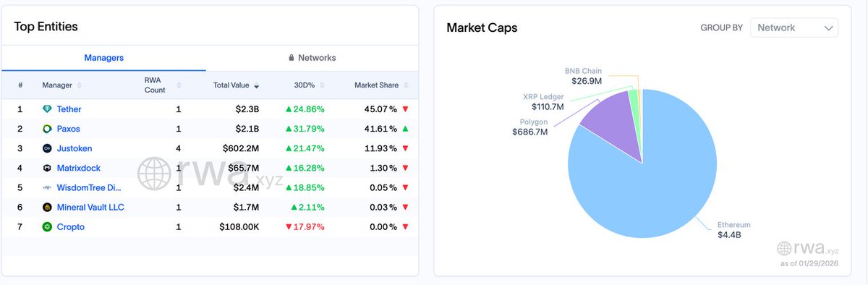Open the Mineral Vault LLC manager link
This screenshot has width=868, height=285.
(90, 207)
